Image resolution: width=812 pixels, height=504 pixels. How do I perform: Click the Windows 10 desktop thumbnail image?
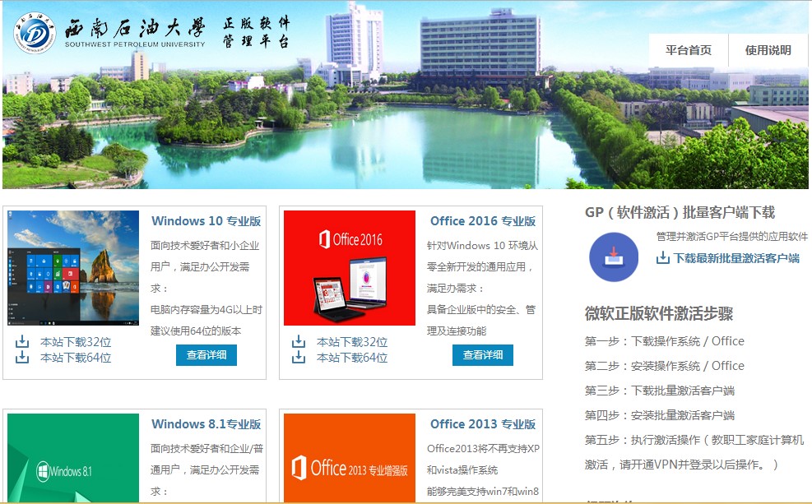point(73,268)
